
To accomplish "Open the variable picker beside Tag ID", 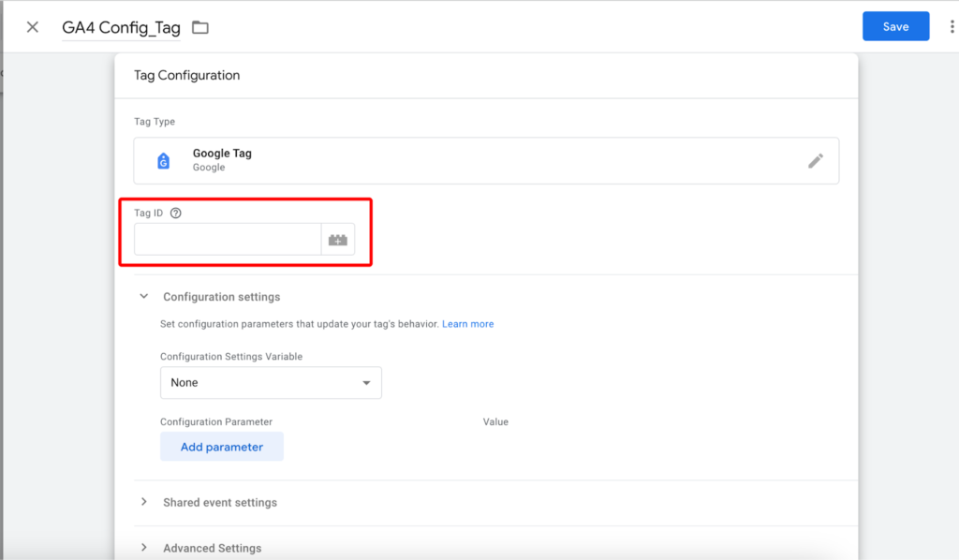I will click(x=337, y=240).
